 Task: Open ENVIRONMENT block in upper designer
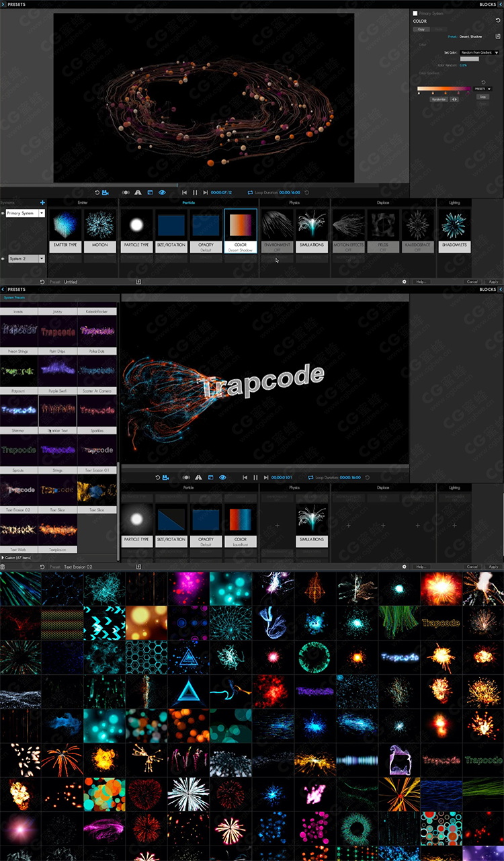[278, 230]
